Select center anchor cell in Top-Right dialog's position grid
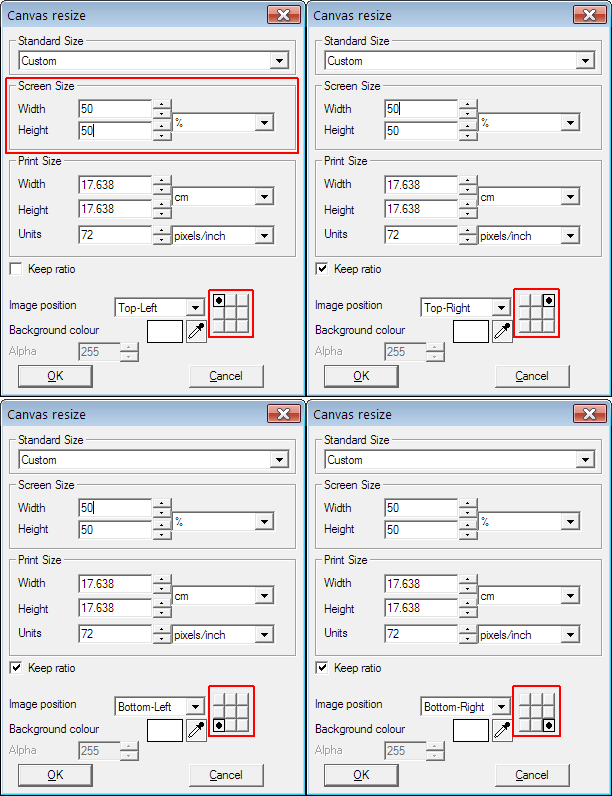The height and width of the screenshot is (796, 612). click(536, 313)
